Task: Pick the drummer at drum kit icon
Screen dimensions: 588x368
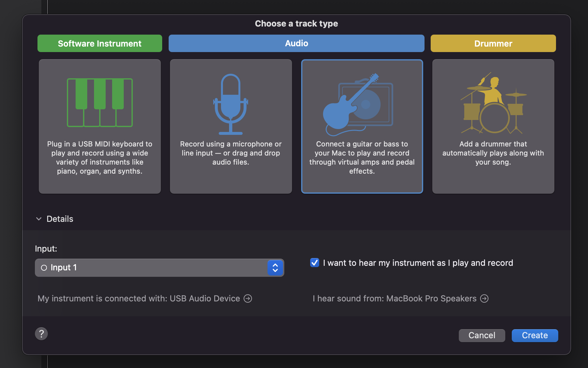Action: [493, 103]
